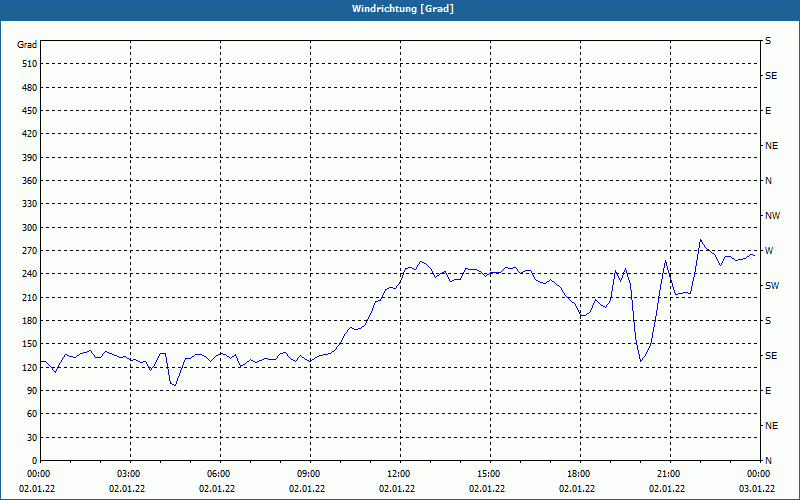
Task: Select the 480 y-axis value
Action: click(30, 88)
